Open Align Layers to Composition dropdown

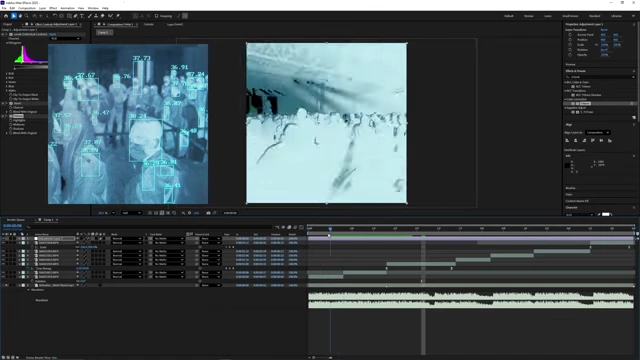point(598,132)
